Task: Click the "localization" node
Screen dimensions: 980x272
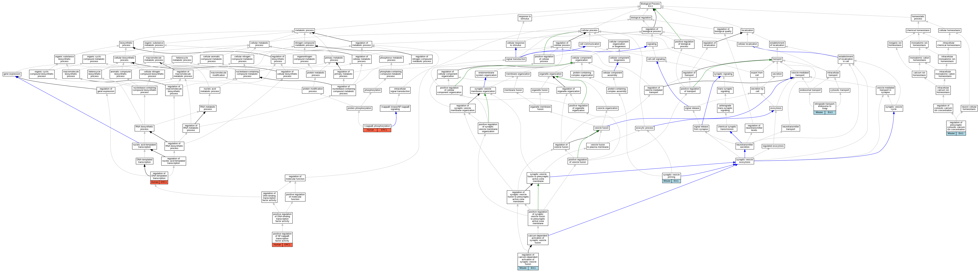Action: coord(747,30)
